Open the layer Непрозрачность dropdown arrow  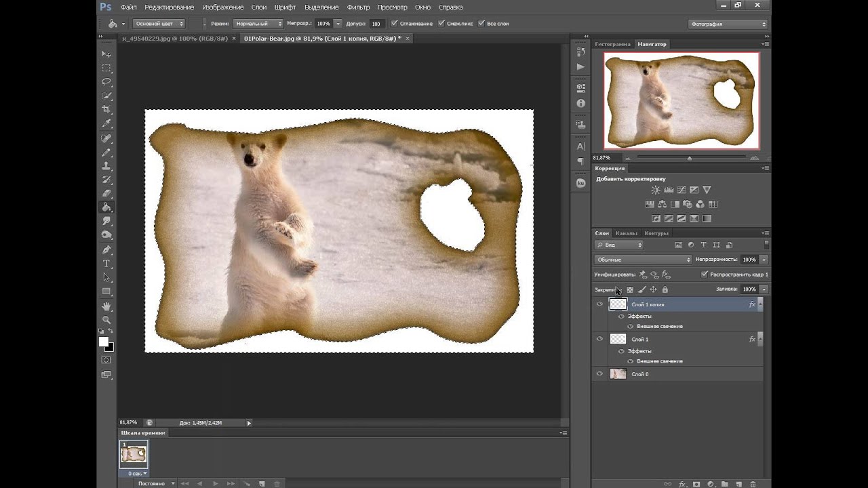(764, 260)
